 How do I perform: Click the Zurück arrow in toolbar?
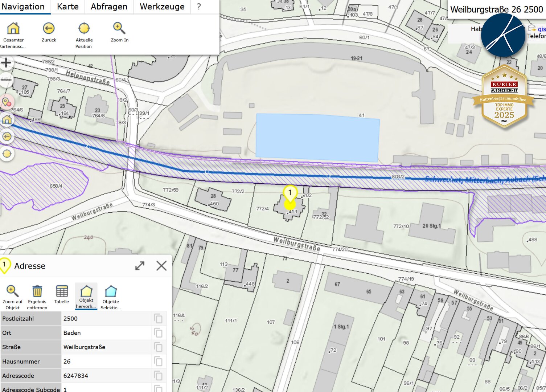point(49,29)
